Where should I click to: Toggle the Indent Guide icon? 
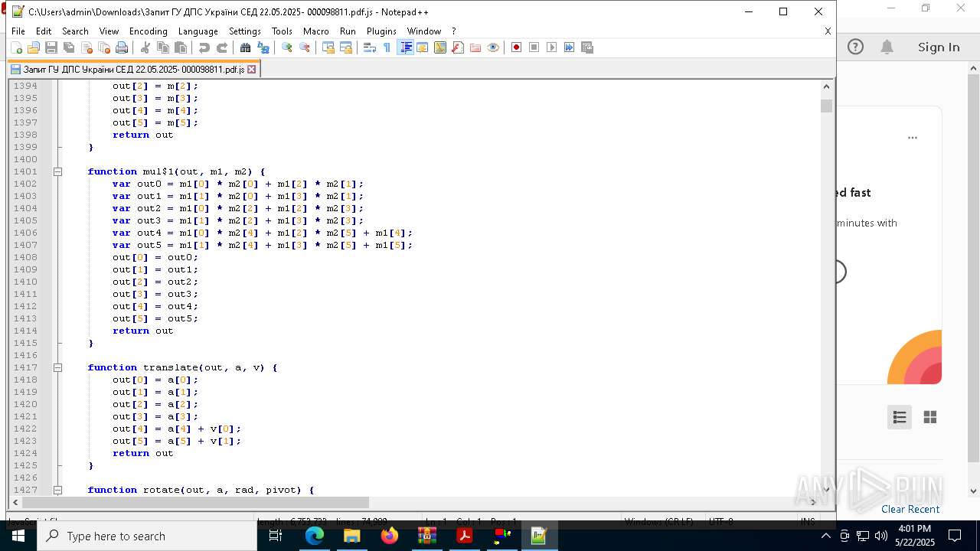coord(406,47)
